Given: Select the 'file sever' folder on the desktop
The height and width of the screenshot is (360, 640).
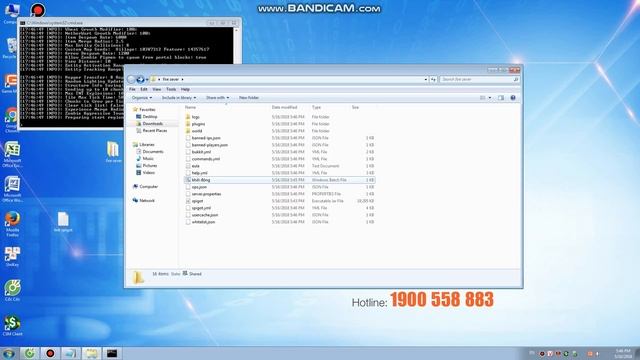Looking at the screenshot, I should pos(113,152).
